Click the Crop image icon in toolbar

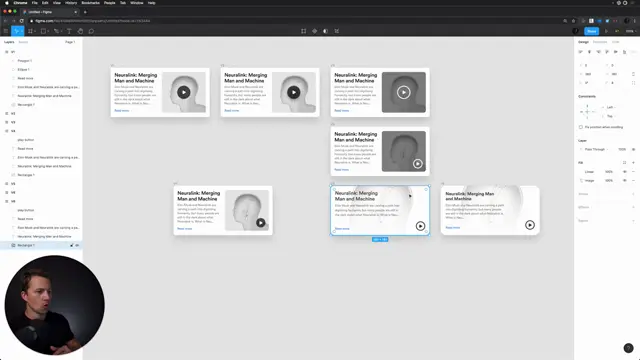(336, 31)
